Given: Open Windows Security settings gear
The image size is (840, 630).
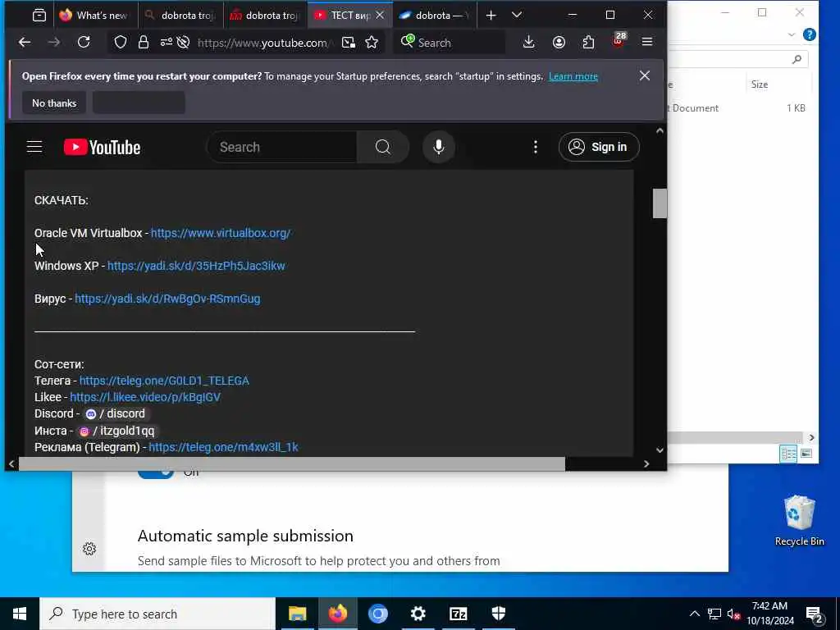Looking at the screenshot, I should (x=89, y=549).
